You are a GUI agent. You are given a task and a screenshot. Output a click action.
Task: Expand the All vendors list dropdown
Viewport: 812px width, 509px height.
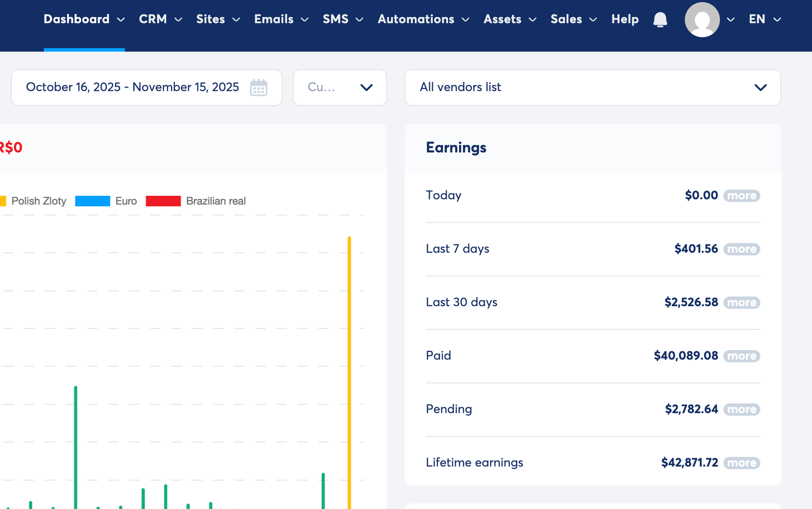point(593,88)
